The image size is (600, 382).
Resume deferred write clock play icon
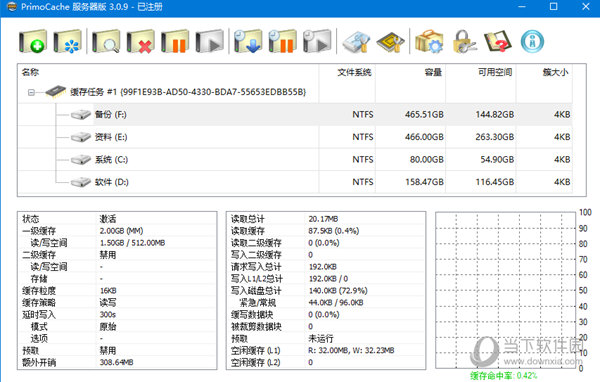click(x=317, y=41)
